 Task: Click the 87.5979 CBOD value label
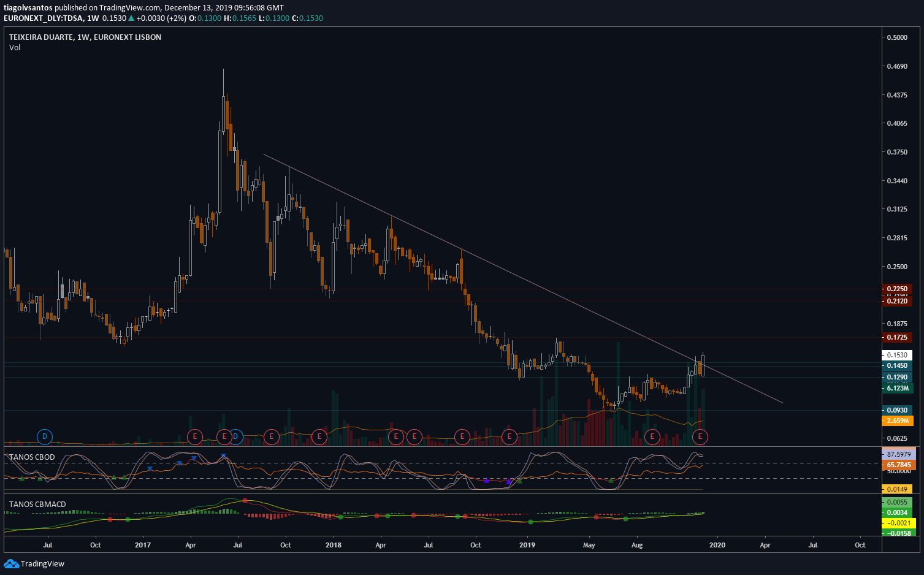click(x=899, y=454)
